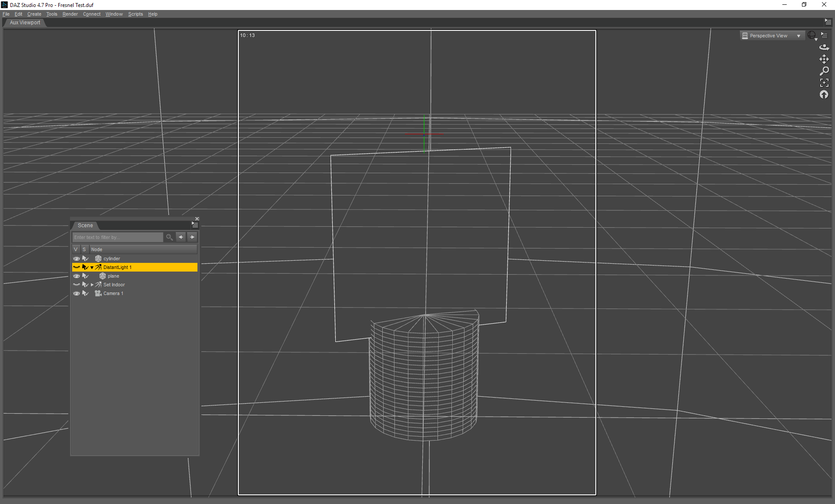
Task: Open the Scene pane options menu icon
Action: [x=195, y=225]
